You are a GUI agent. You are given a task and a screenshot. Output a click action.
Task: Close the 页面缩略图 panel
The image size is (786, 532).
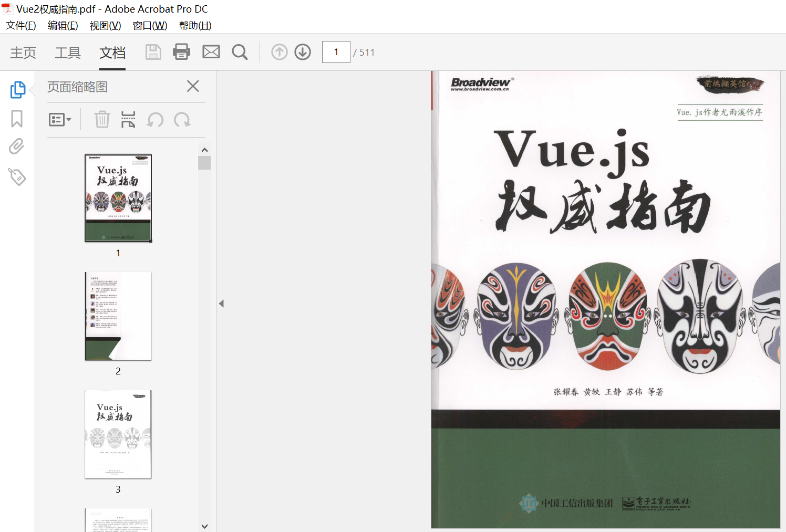pos(193,86)
